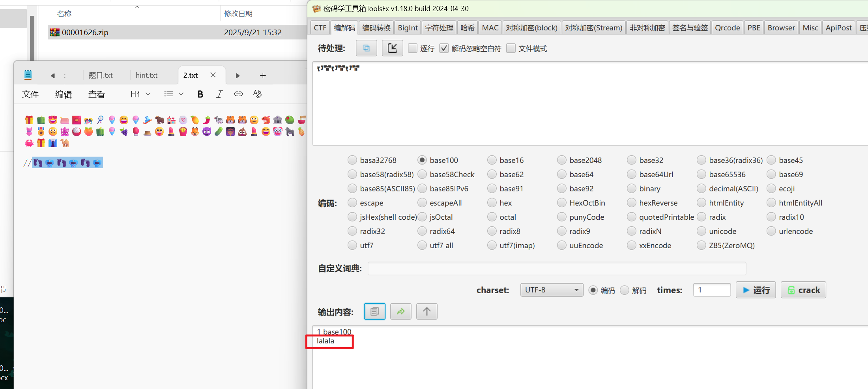The image size is (868, 389).
Task: Switch to the 哈希 tab
Action: (467, 28)
